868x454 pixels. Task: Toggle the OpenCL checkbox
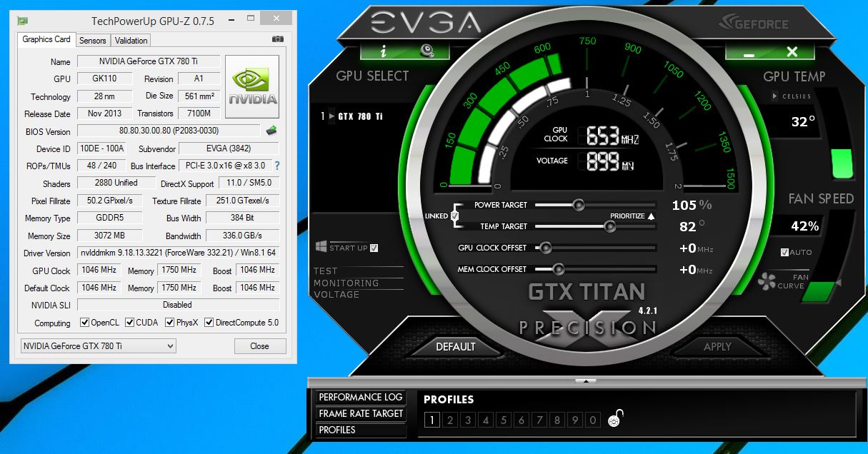coord(84,323)
